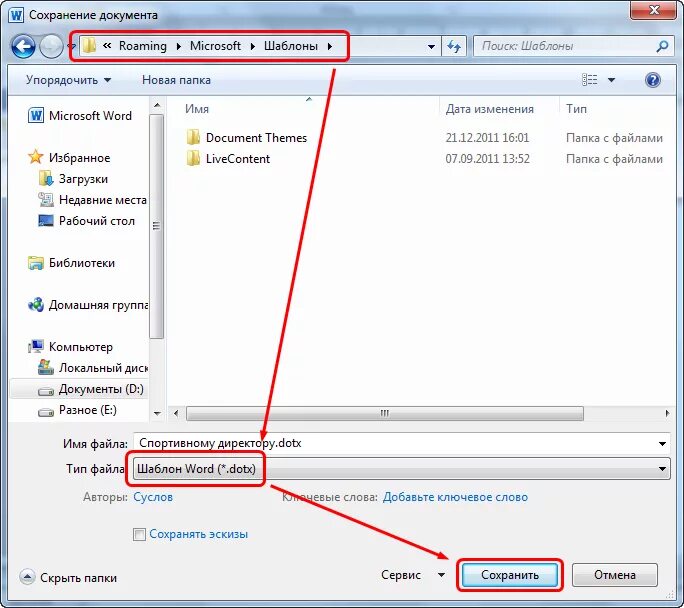The height and width of the screenshot is (608, 684).
Task: Select the Document Themes folder name
Action: pyautogui.click(x=256, y=137)
